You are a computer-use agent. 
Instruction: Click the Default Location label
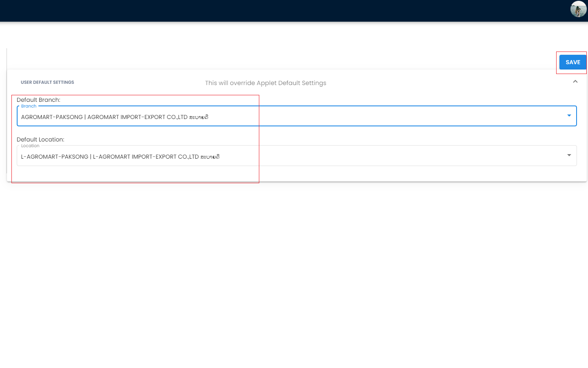(40, 139)
